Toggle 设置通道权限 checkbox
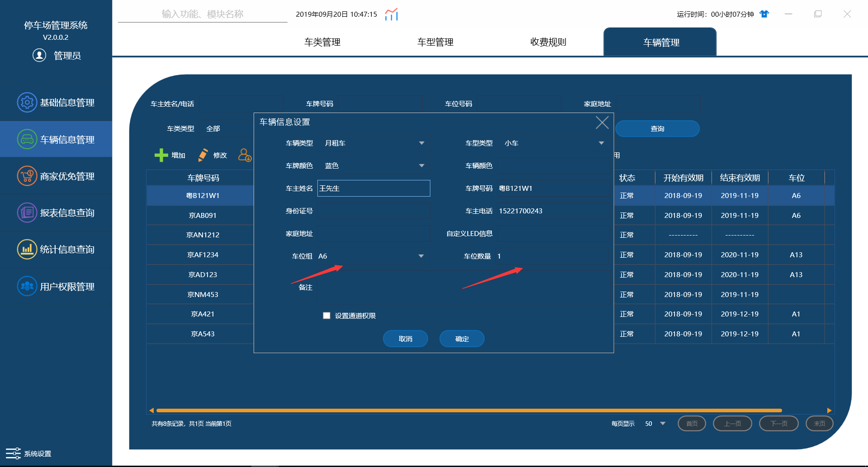 tap(326, 316)
